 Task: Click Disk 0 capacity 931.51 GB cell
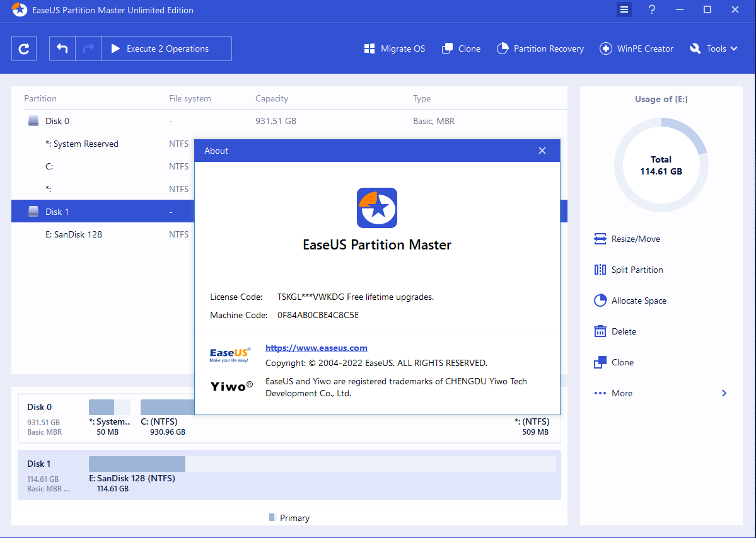point(276,121)
